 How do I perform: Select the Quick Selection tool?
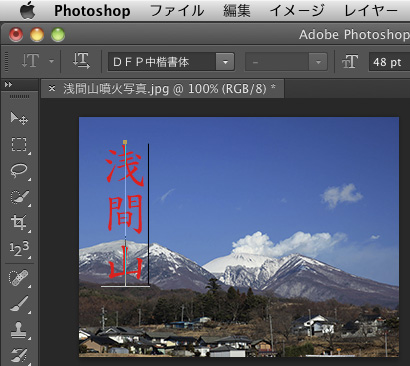pos(19,197)
